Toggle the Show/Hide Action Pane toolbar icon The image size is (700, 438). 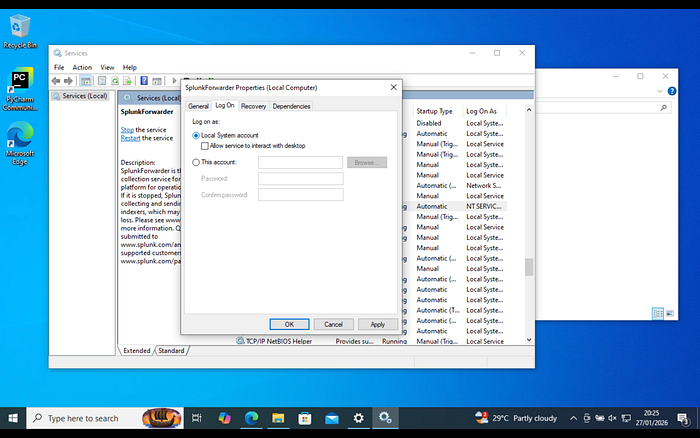157,81
